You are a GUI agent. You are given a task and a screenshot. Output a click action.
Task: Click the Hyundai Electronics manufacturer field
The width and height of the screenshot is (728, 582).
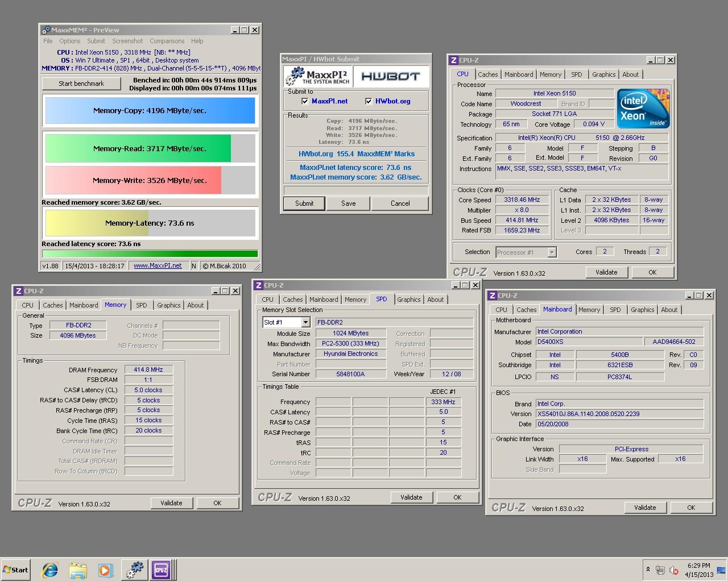pyautogui.click(x=350, y=354)
